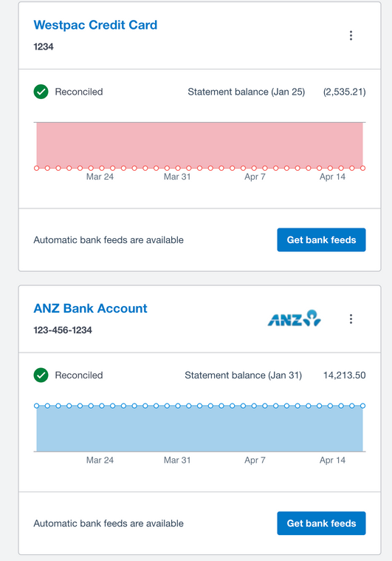Click ANZ green reconciled checkmark icon
This screenshot has width=392, height=561.
(41, 375)
